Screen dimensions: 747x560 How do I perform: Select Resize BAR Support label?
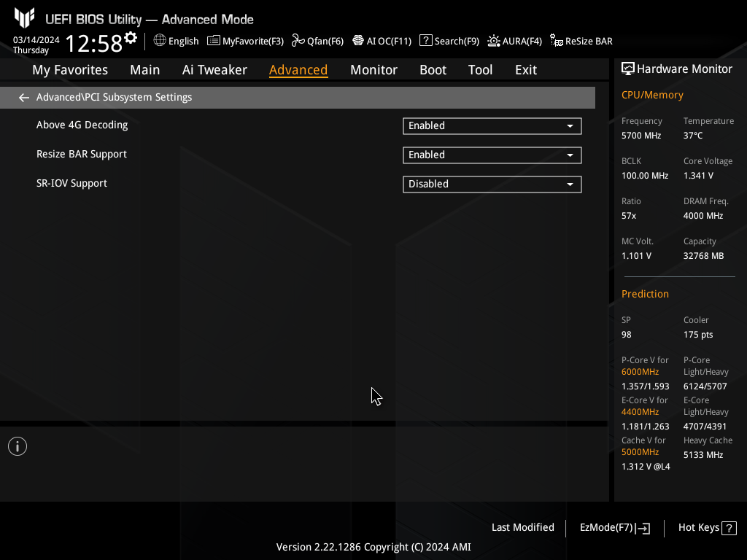coord(82,155)
